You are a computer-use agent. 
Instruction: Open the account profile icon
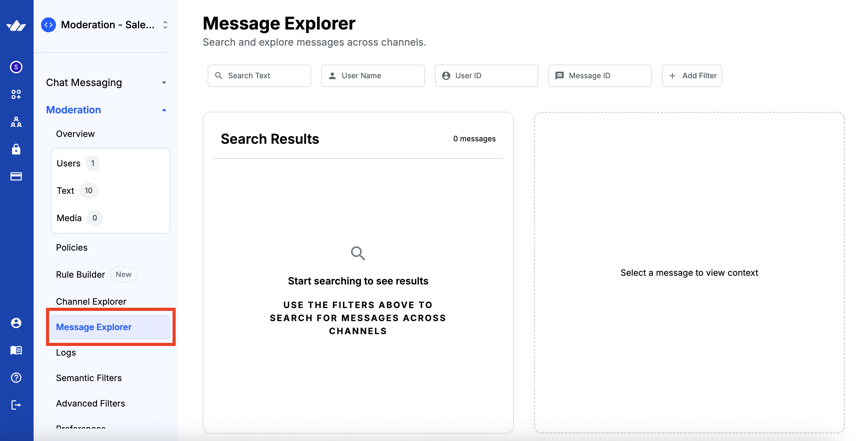pos(16,323)
